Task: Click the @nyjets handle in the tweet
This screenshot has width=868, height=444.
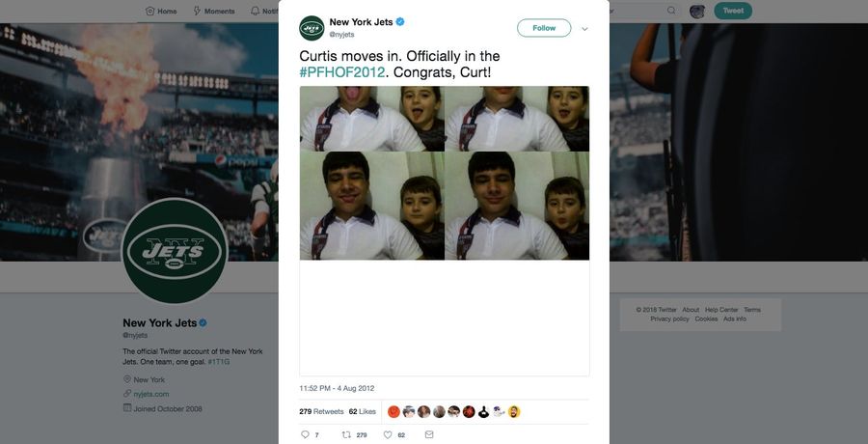Action: tap(341, 35)
